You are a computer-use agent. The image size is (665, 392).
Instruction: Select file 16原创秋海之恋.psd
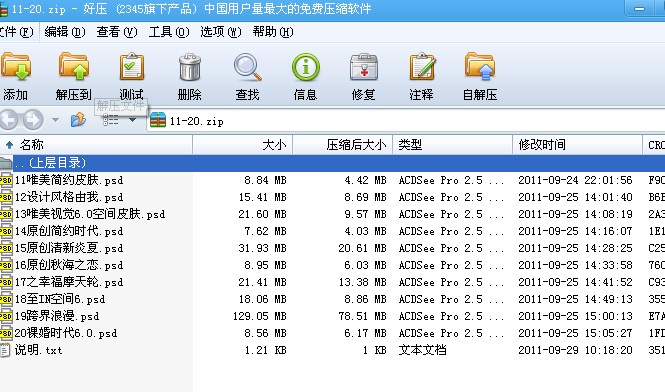click(69, 265)
